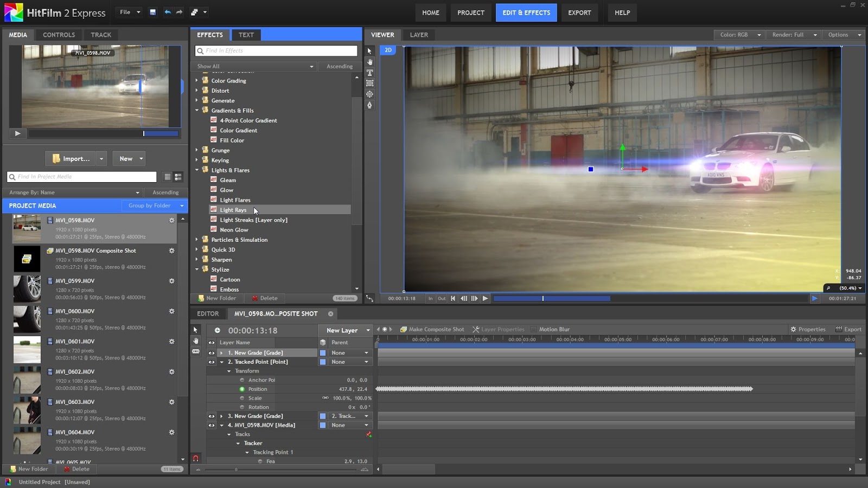Open the Color: RGB dropdown

tap(740, 35)
